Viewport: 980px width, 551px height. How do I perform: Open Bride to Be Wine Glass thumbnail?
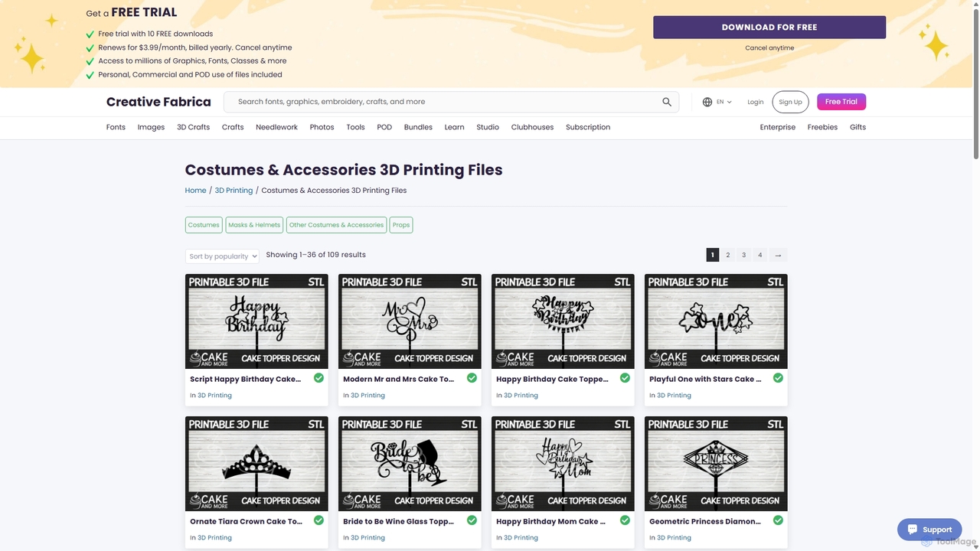(410, 464)
